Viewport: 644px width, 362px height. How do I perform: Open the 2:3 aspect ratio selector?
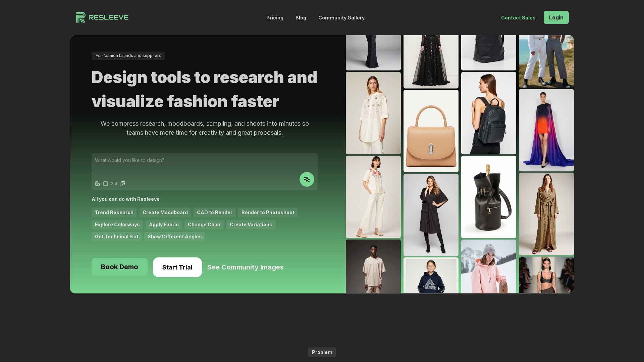(x=114, y=184)
